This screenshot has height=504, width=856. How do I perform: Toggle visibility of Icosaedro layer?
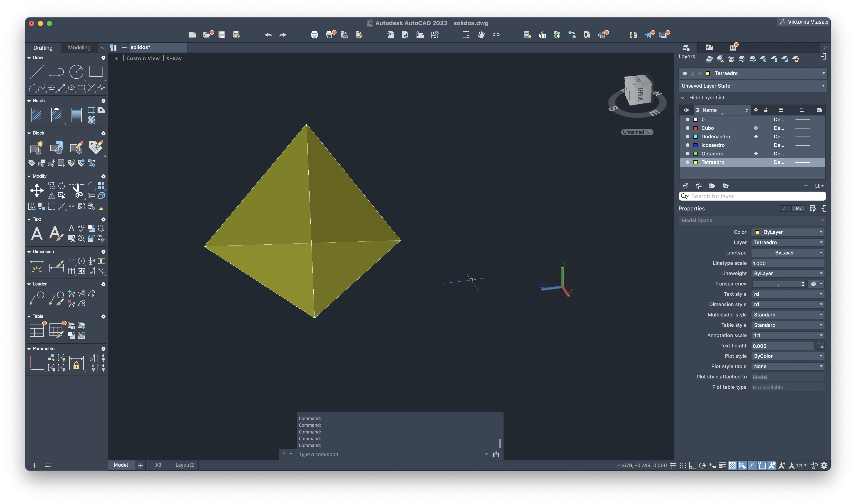pyautogui.click(x=687, y=145)
